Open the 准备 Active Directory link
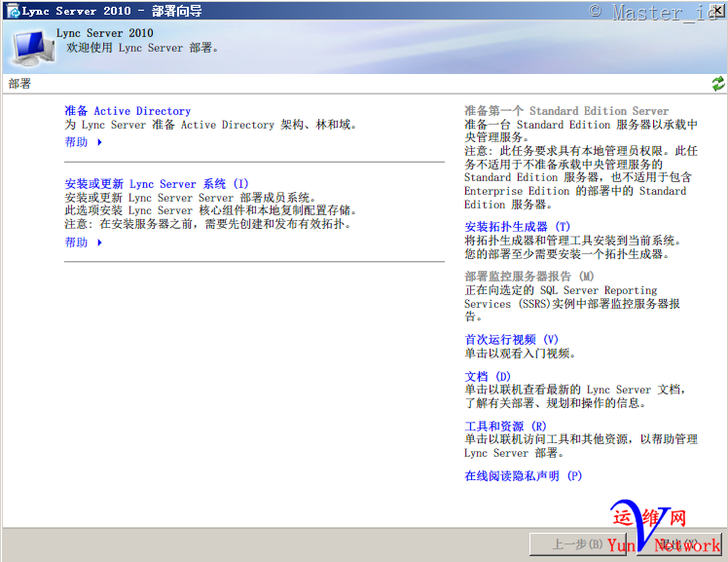The image size is (728, 562). coord(127,111)
